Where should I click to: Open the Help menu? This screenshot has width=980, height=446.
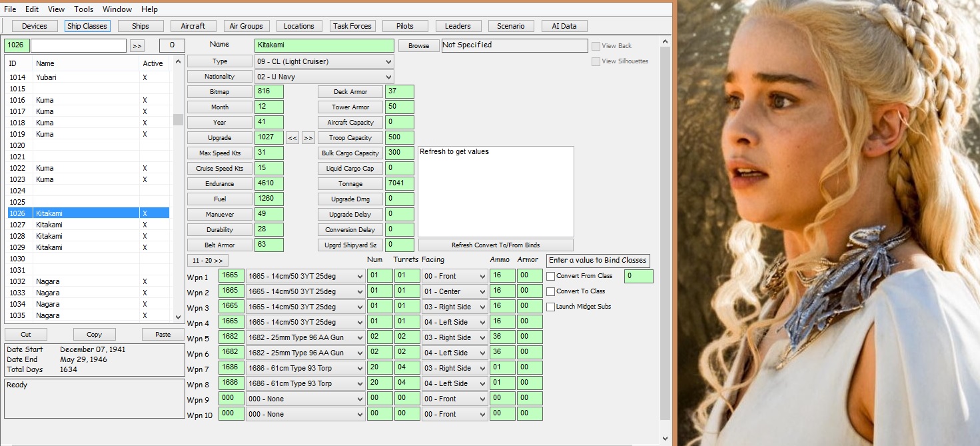(x=149, y=9)
